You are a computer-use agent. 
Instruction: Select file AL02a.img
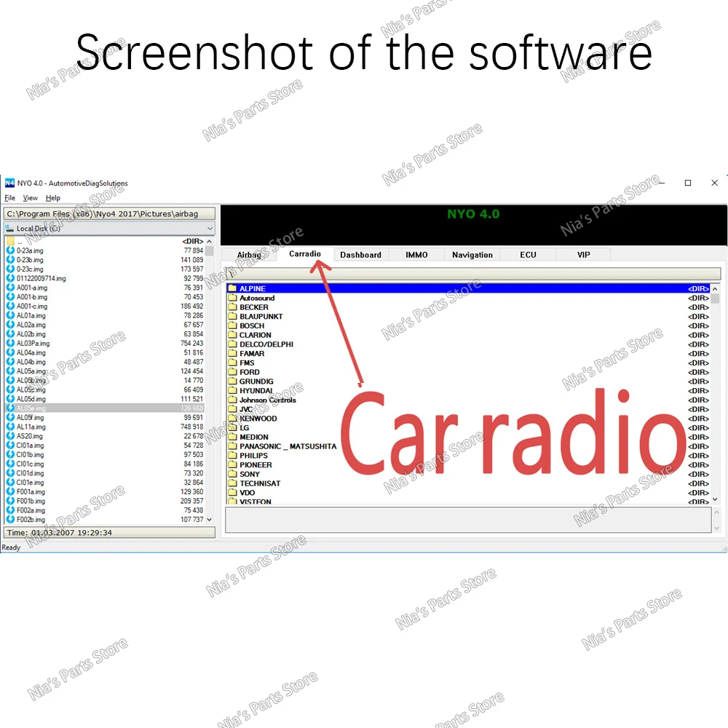click(105, 325)
